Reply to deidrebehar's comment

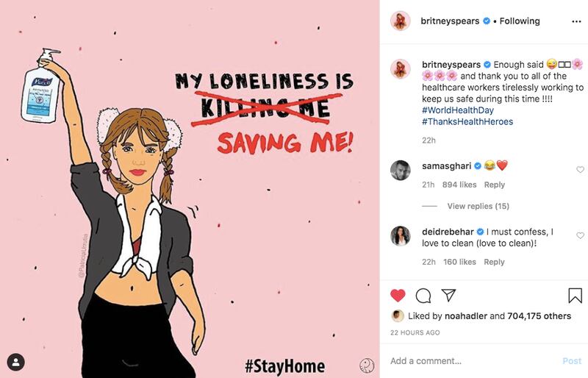[x=495, y=262]
